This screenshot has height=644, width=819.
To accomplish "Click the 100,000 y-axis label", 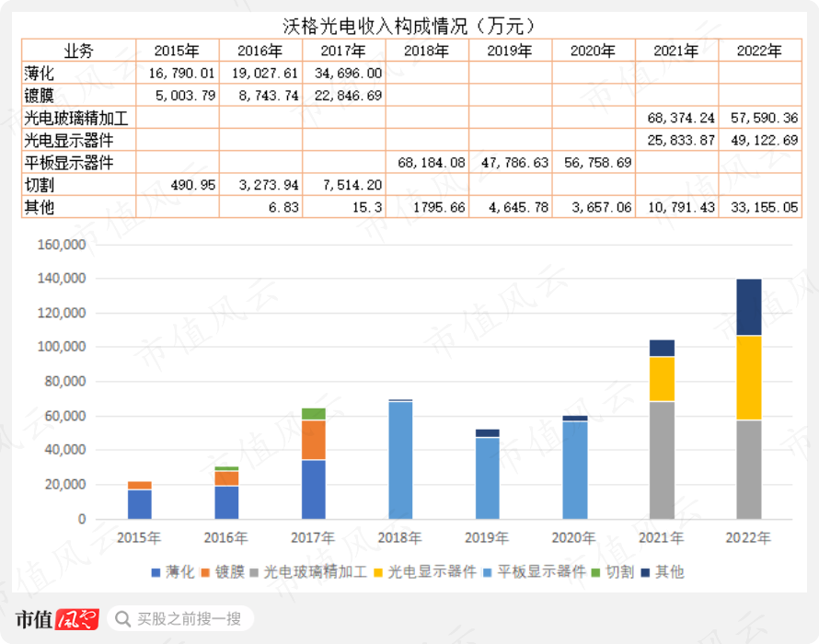I will pos(62,347).
